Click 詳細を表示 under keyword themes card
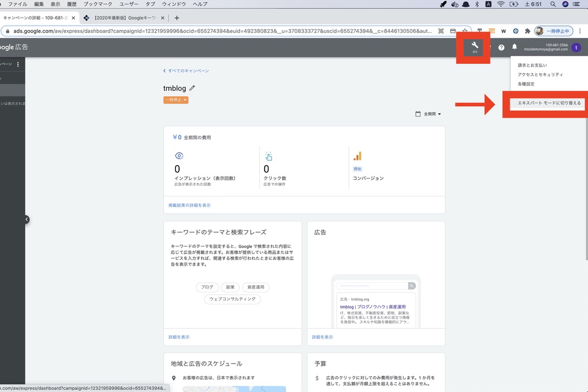Image resolution: width=588 pixels, height=392 pixels. coord(179,337)
